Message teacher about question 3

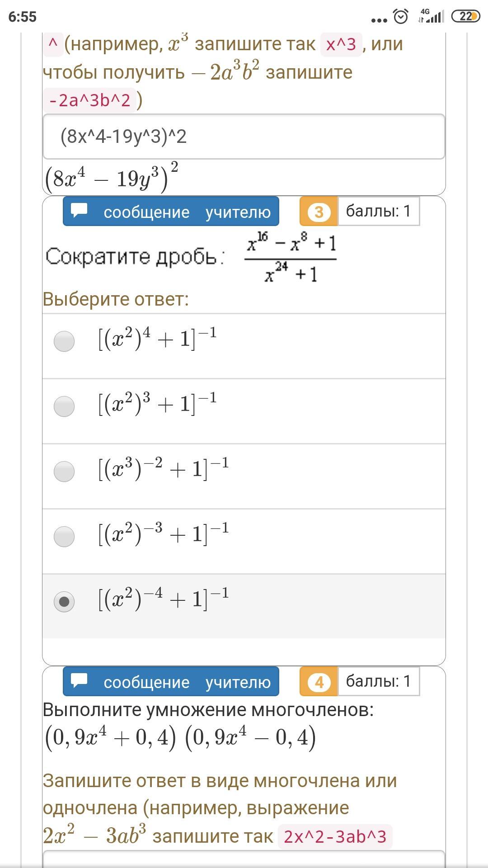point(187,212)
